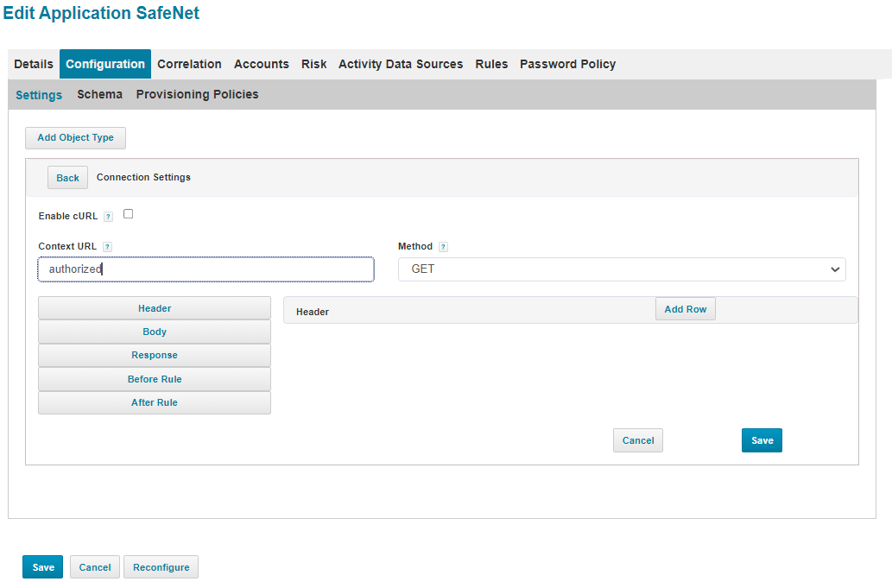Image resolution: width=892 pixels, height=588 pixels.
Task: Toggle the Enable cURL checkbox
Action: pyautogui.click(x=128, y=214)
